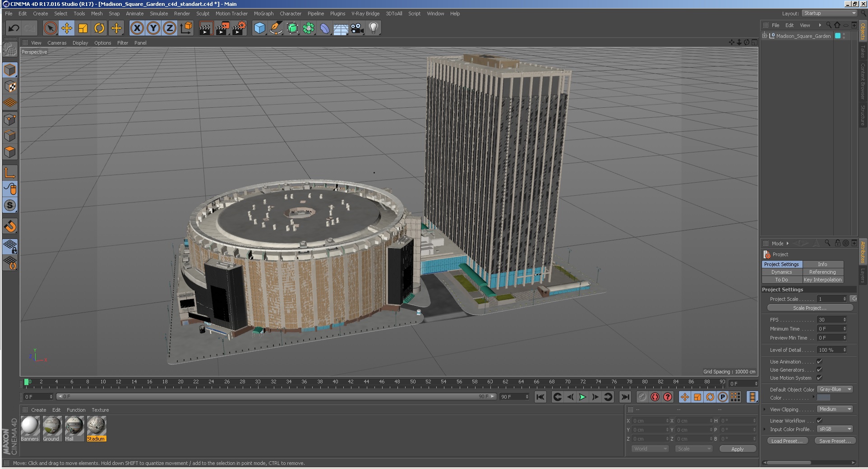The image size is (868, 469).
Task: Click the FPS input field
Action: pyautogui.click(x=832, y=320)
